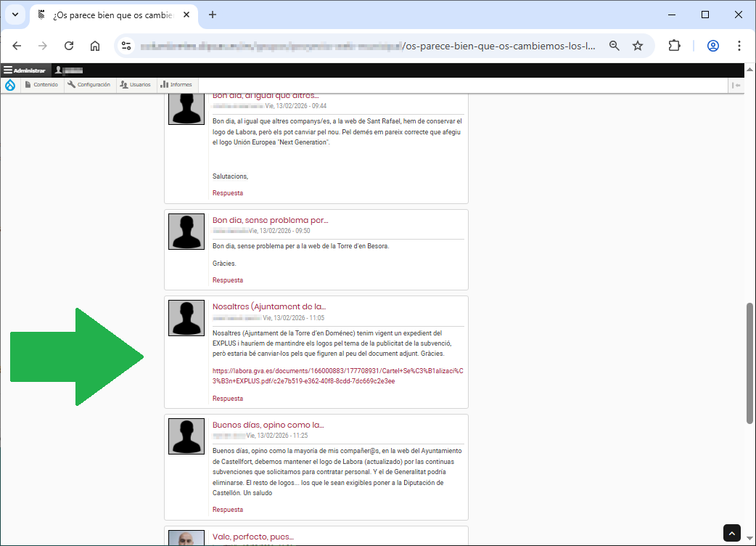Toggle the zoom magnifier in the address bar
Image resolution: width=756 pixels, height=546 pixels.
click(x=614, y=45)
